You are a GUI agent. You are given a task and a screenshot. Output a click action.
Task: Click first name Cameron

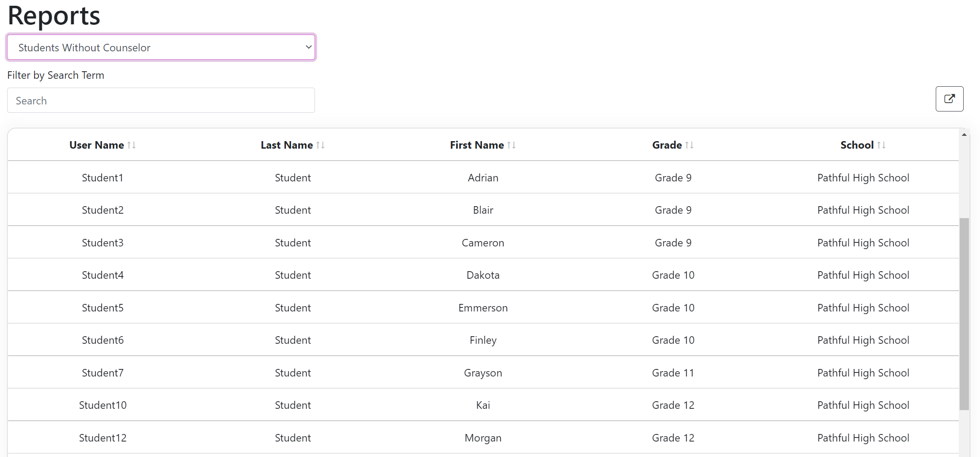[483, 243]
